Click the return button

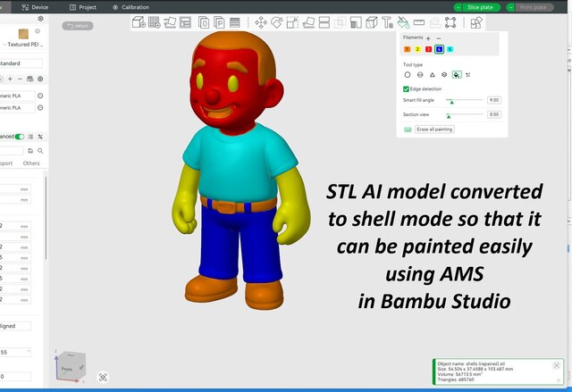tap(78, 26)
